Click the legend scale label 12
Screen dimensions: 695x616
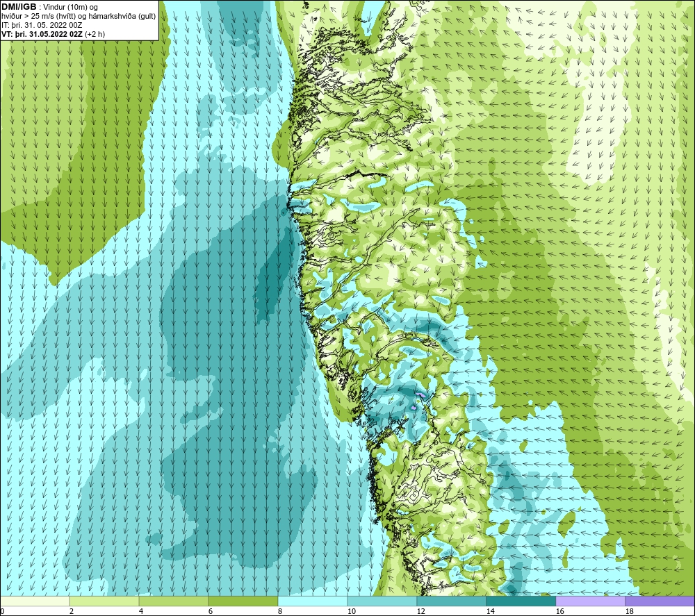point(420,612)
